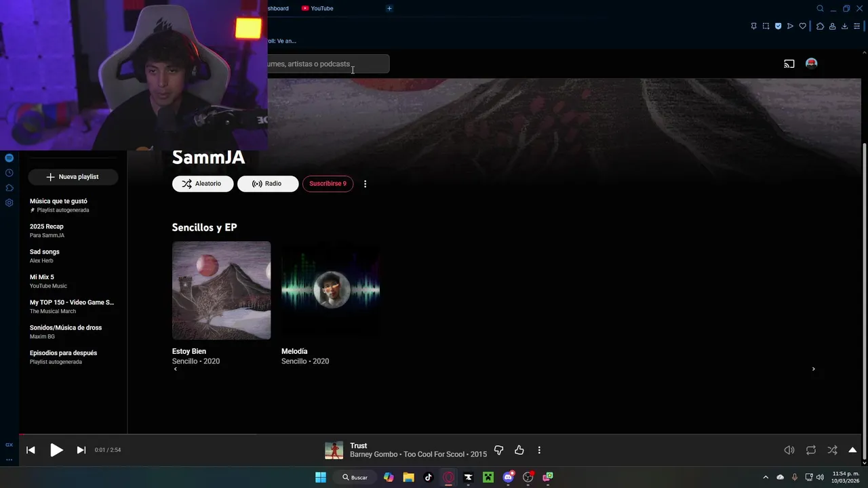The height and width of the screenshot is (488, 868).
Task: Click the Cast to device icon
Action: tap(789, 64)
